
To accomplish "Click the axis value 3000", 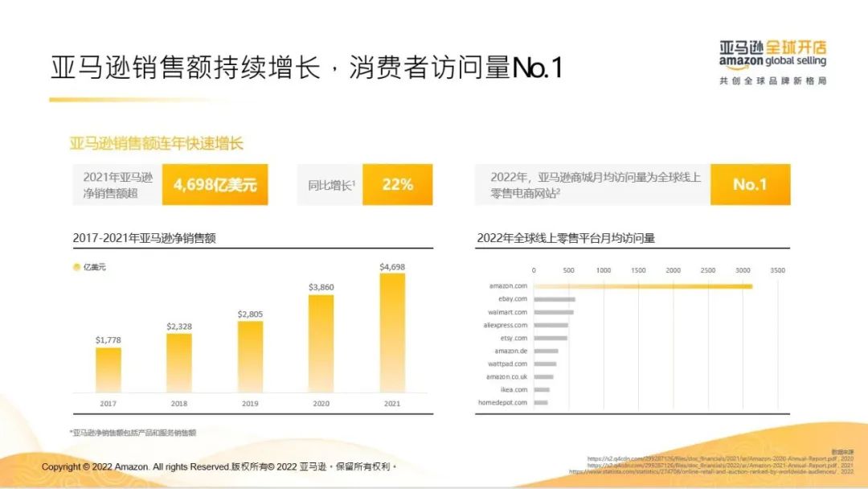I will pos(743,270).
